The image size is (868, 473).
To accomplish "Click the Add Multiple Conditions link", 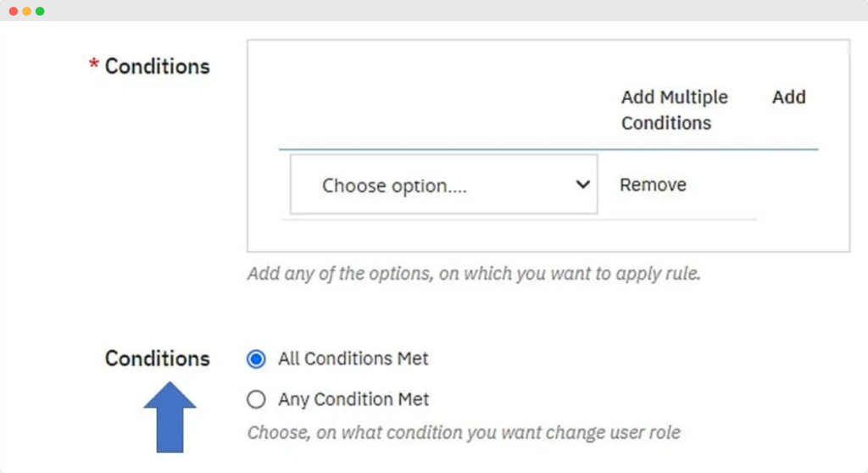I will [674, 109].
